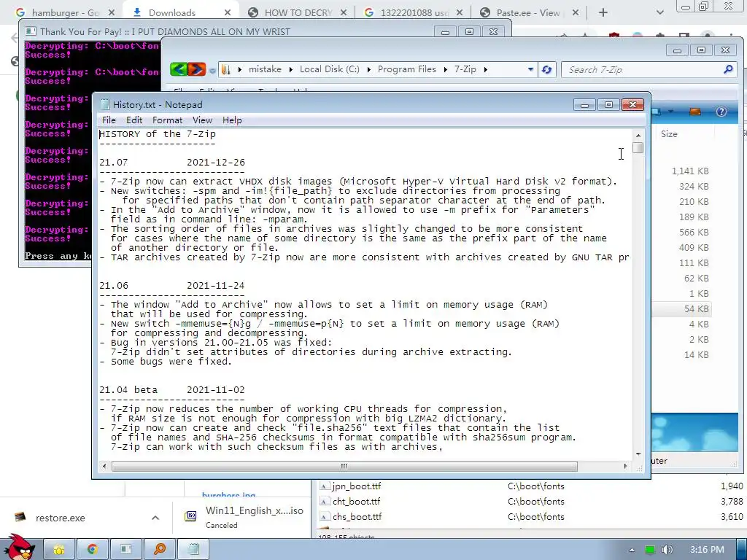Image resolution: width=747 pixels, height=560 pixels.
Task: Select chs_boot.ttf in the results list
Action: (x=357, y=517)
